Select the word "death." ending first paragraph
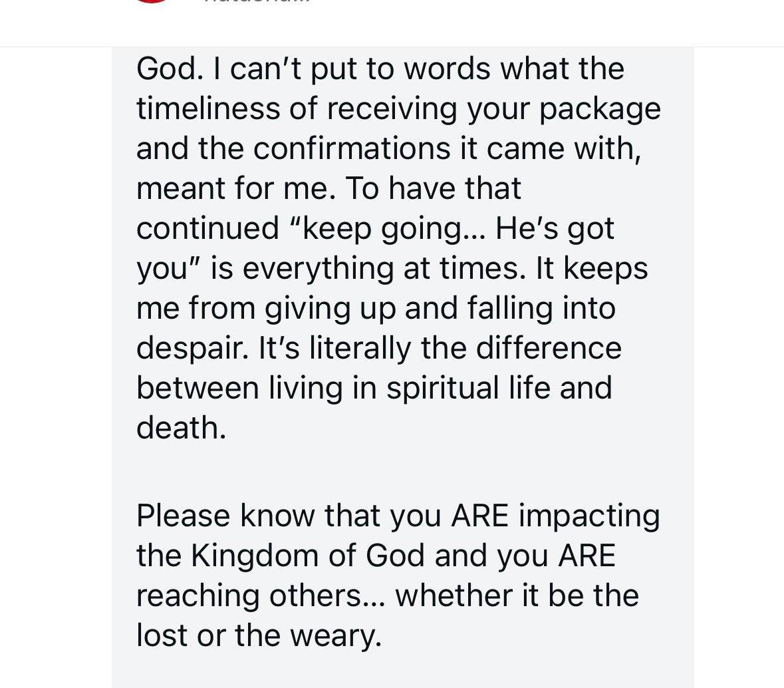This screenshot has width=784, height=688. 181,428
